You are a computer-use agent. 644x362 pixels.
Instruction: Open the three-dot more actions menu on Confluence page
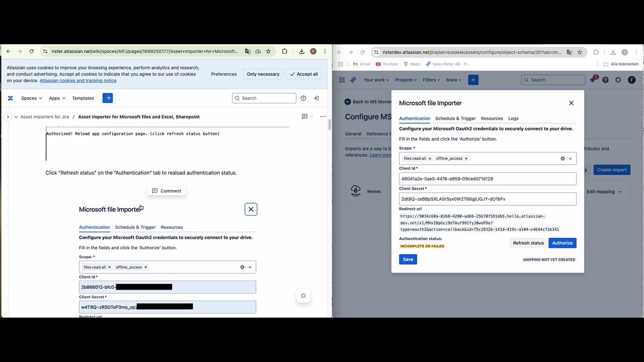coord(323,117)
